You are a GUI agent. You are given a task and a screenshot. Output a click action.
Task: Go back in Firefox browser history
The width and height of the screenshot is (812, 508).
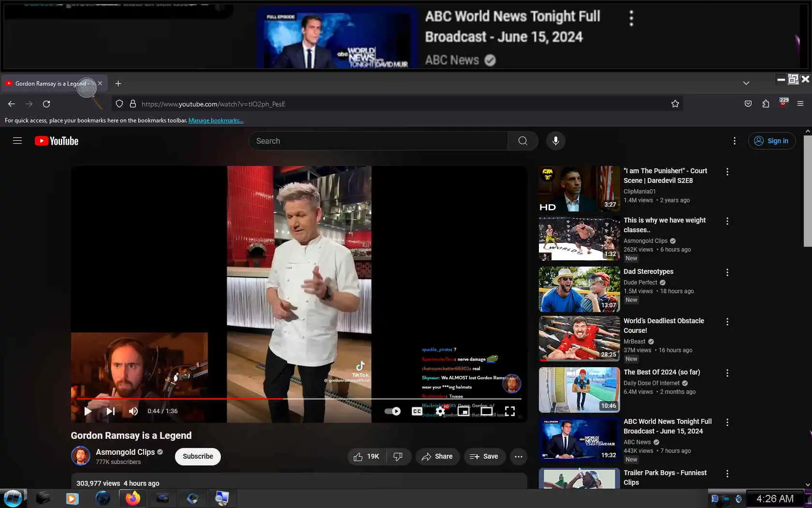point(12,104)
